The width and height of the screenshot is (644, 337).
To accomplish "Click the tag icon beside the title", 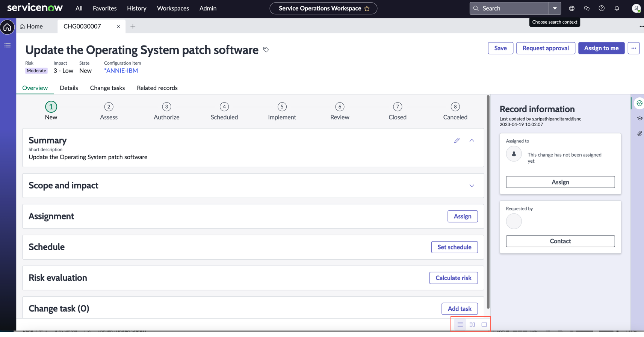I will pos(266,50).
